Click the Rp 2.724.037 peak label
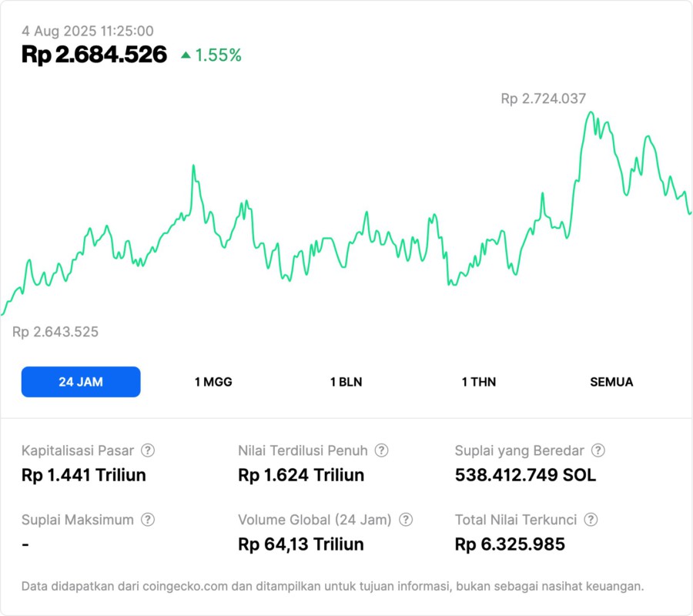The height and width of the screenshot is (616, 693). click(543, 99)
